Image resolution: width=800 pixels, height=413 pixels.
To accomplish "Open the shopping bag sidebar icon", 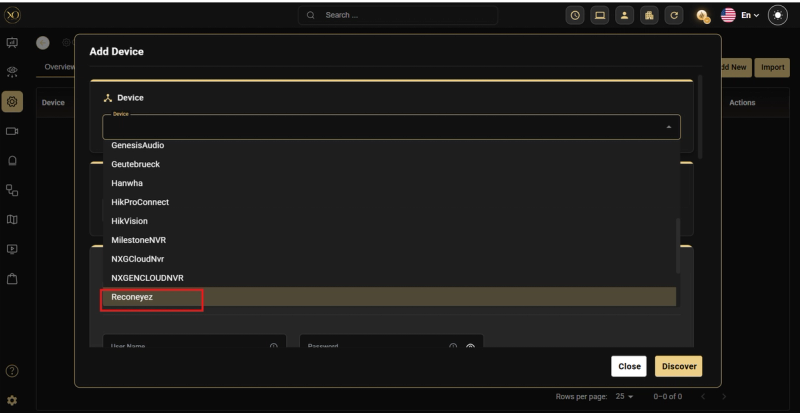I will point(12,279).
